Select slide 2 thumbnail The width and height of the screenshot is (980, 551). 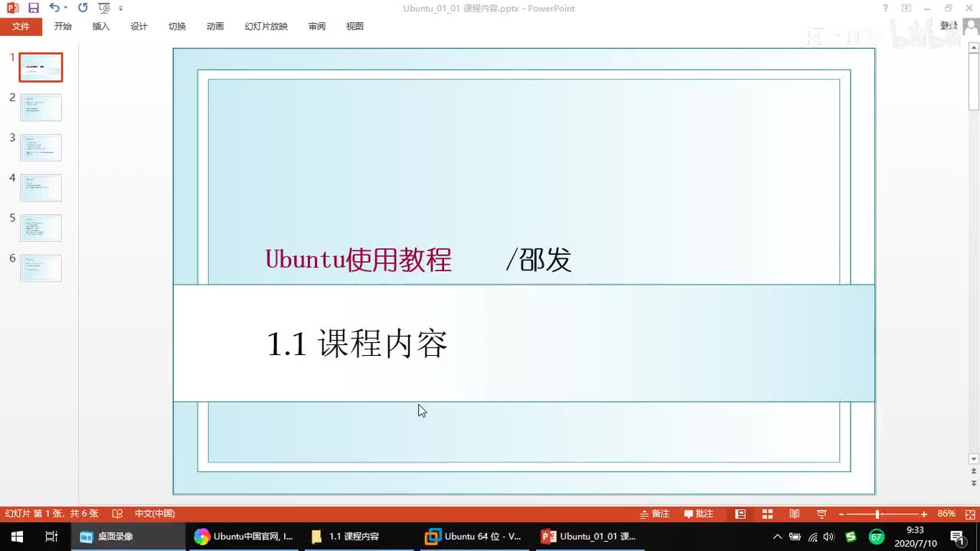point(41,107)
